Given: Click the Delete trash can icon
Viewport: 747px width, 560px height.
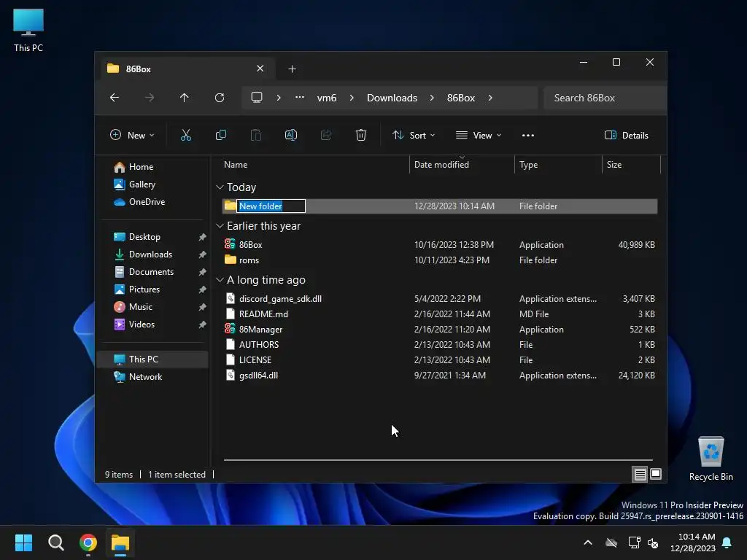Looking at the screenshot, I should click(x=361, y=135).
